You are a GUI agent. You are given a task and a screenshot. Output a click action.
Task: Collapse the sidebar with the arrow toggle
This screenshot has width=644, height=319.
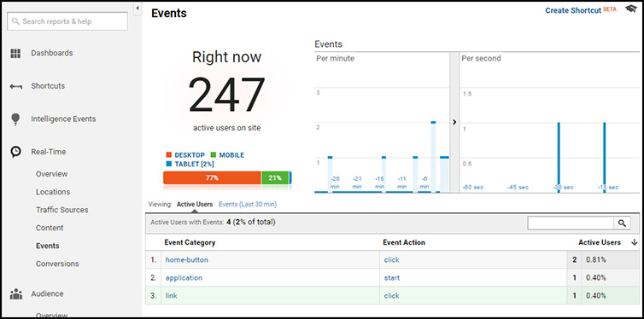pos(138,8)
